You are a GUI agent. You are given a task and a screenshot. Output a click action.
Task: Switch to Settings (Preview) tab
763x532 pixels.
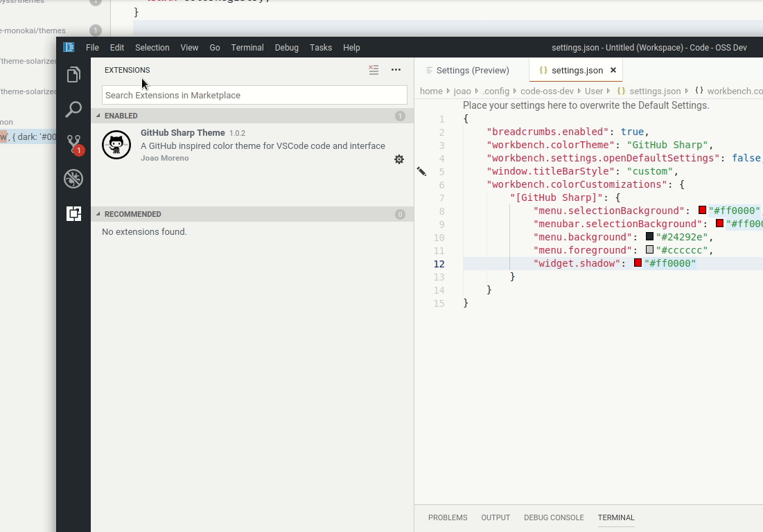pos(472,71)
